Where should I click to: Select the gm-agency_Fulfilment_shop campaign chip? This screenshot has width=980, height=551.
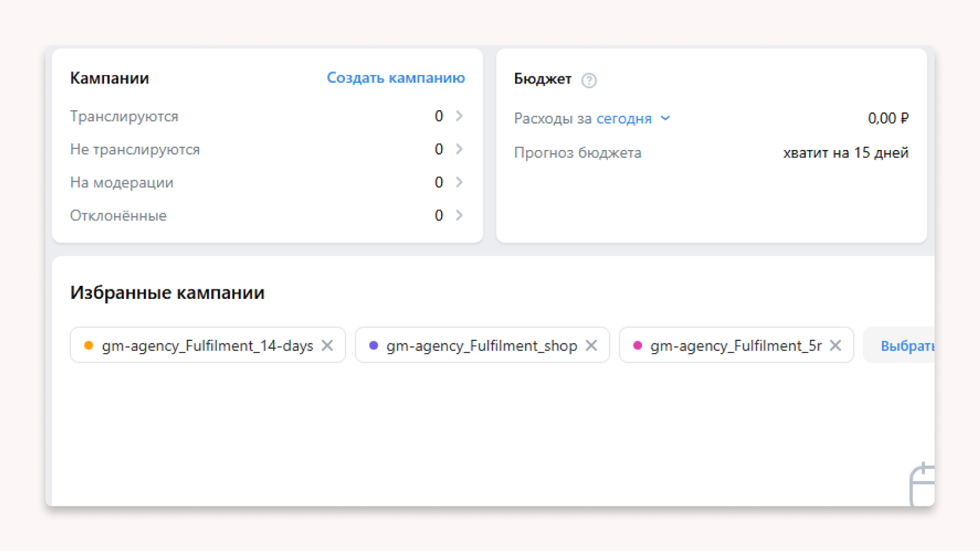click(481, 346)
